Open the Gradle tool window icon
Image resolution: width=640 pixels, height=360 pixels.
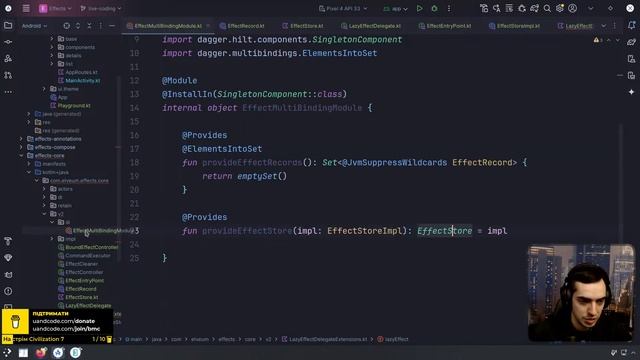coord(631,42)
